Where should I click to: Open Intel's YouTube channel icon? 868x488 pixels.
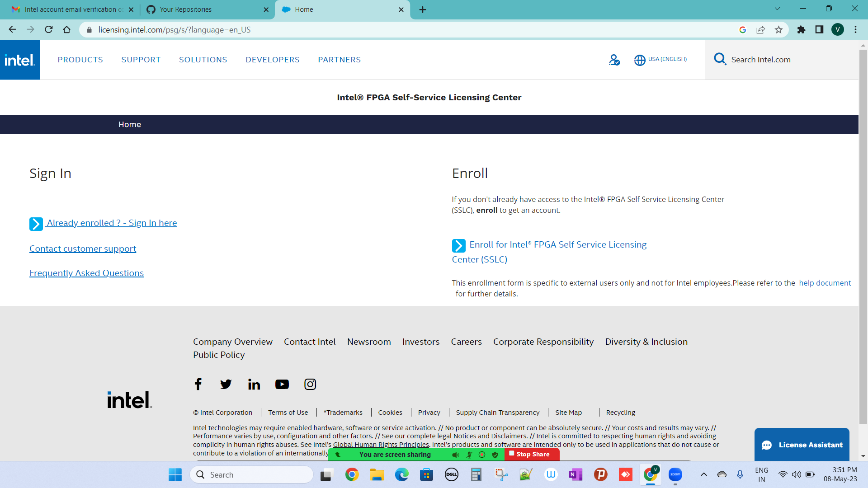(x=282, y=384)
